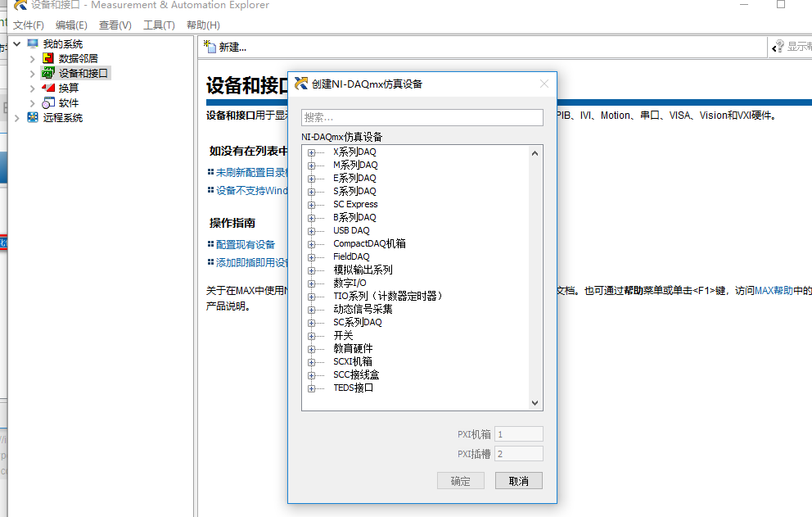Expand the CompactDAQ机箱 entry
This screenshot has height=517, width=812.
point(312,243)
